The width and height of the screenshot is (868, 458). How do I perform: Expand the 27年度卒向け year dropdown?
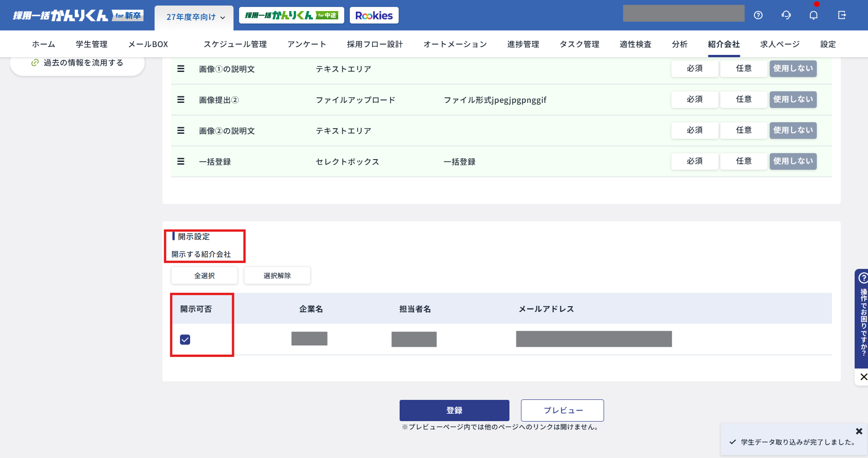click(195, 17)
